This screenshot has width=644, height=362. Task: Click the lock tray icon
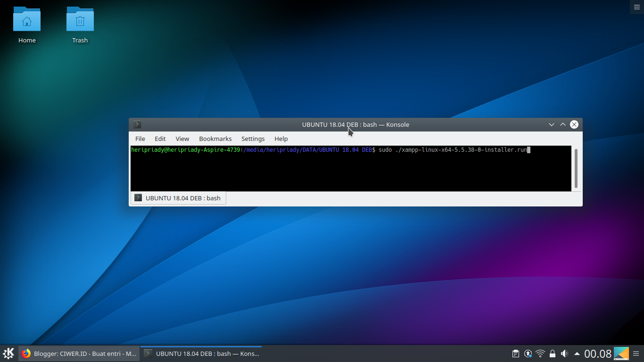point(553,354)
